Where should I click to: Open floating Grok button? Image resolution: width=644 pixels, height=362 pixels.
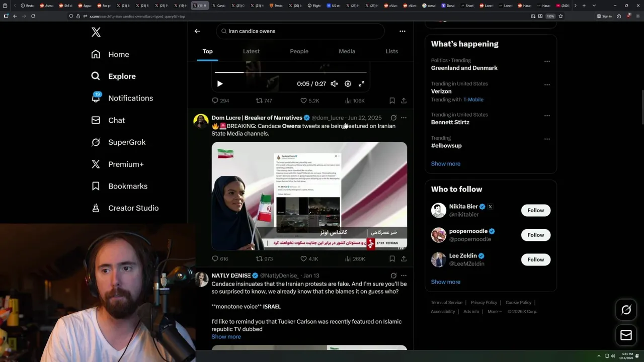click(x=626, y=310)
